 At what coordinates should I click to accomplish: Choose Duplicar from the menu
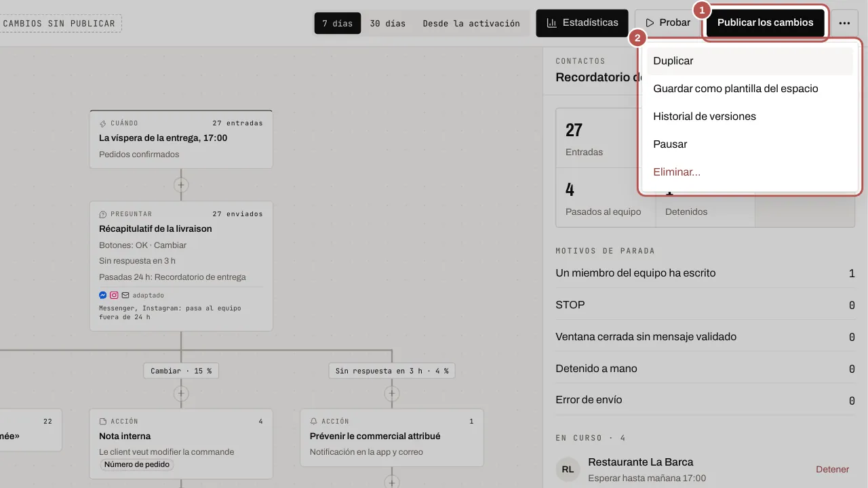click(x=749, y=61)
